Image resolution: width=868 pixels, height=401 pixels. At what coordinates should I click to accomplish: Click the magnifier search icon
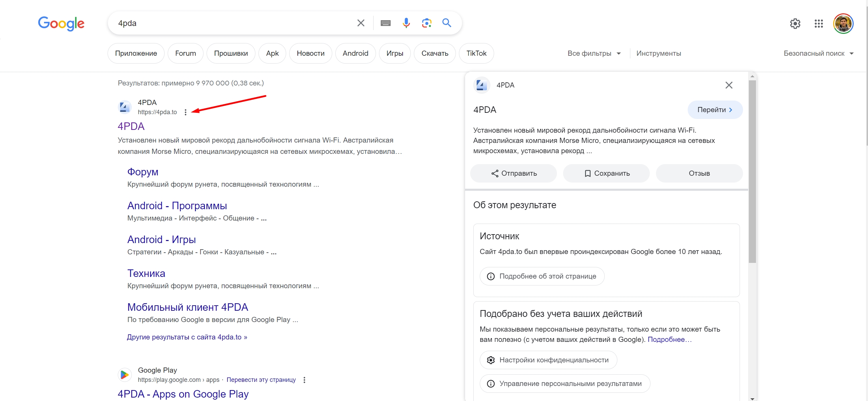[x=447, y=23]
